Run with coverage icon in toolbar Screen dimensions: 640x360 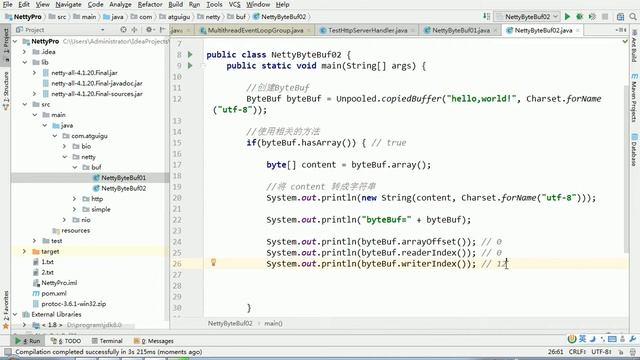[592, 17]
